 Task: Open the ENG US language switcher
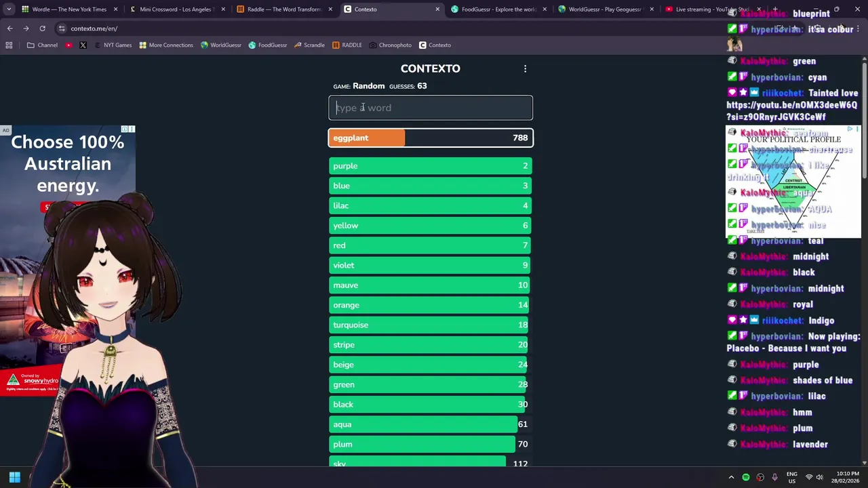click(792, 477)
